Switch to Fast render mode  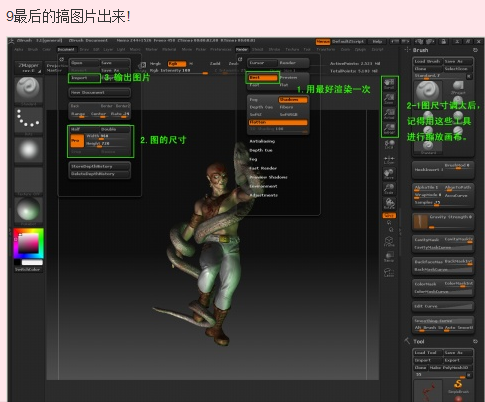254,85
